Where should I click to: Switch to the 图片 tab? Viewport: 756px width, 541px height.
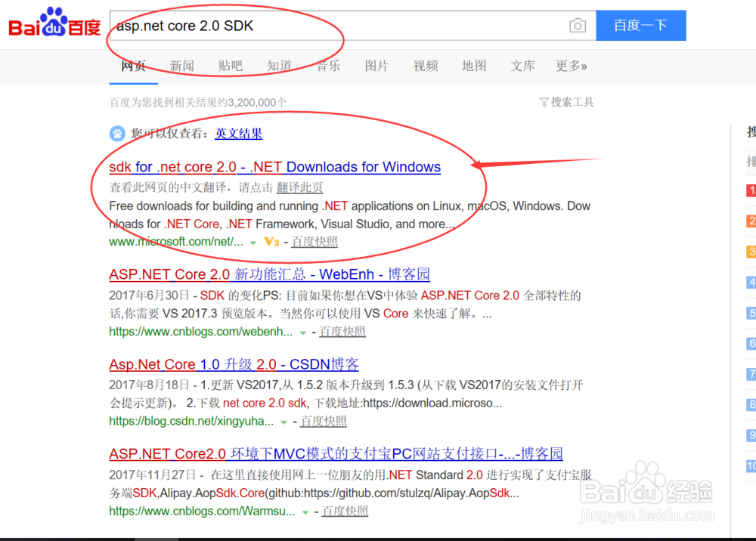tap(377, 66)
